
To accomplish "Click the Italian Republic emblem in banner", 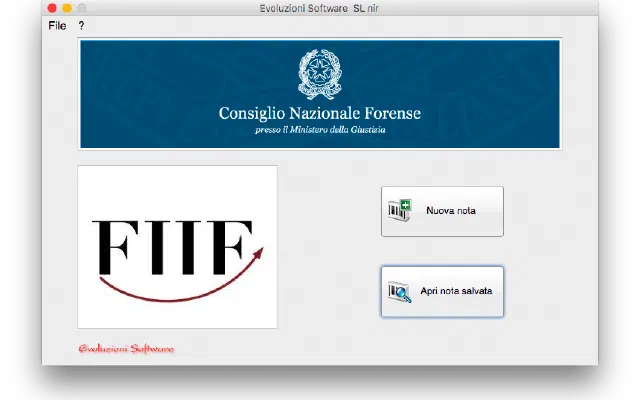I will [320, 74].
